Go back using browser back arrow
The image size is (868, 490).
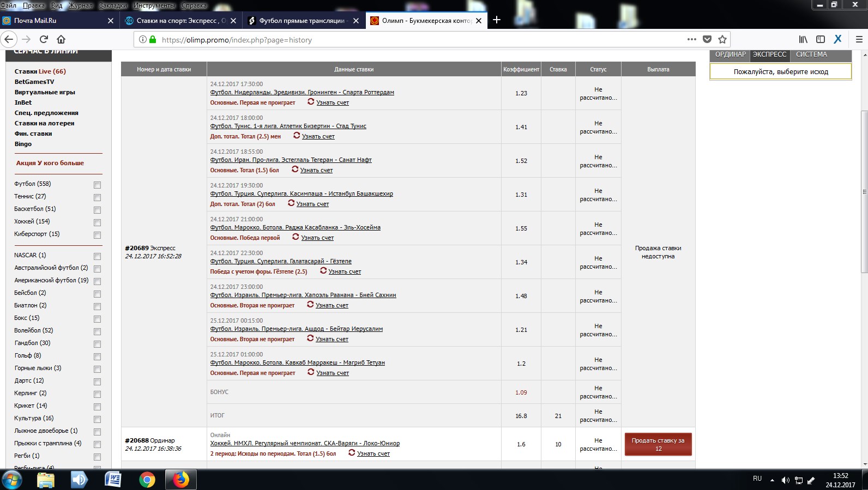point(9,39)
